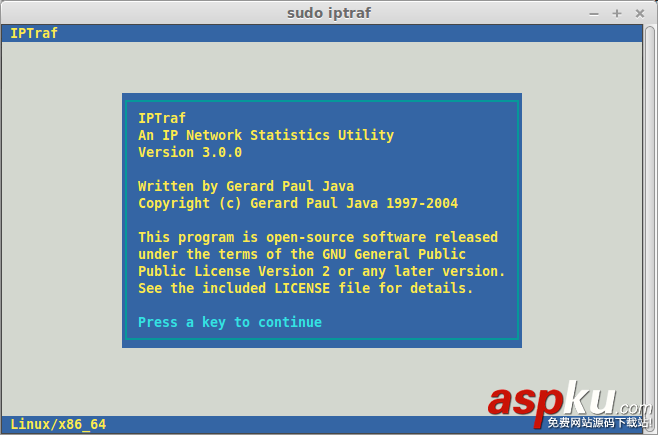Click the 'Written by Gerard Paul Java' line
The height and width of the screenshot is (435, 658).
click(x=246, y=186)
